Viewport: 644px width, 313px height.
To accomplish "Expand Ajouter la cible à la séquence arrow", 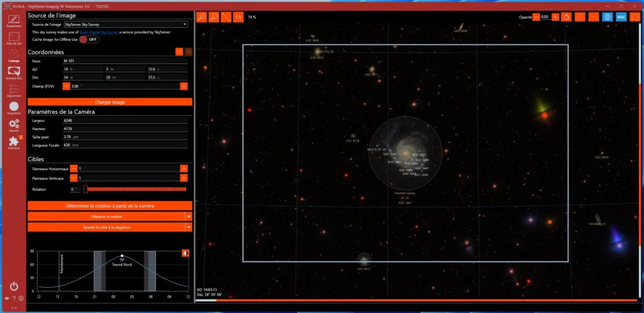I will (188, 227).
